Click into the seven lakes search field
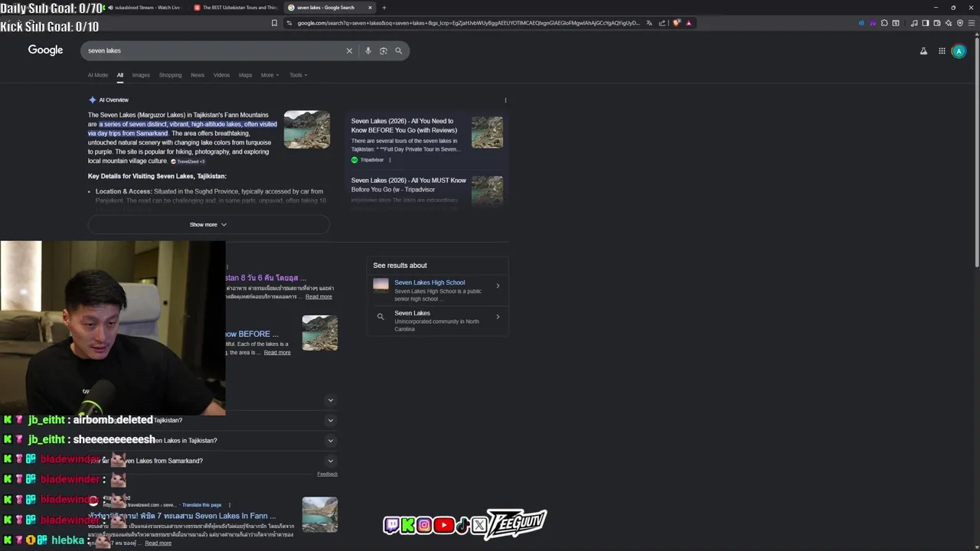The width and height of the screenshot is (980, 551). (x=214, y=51)
